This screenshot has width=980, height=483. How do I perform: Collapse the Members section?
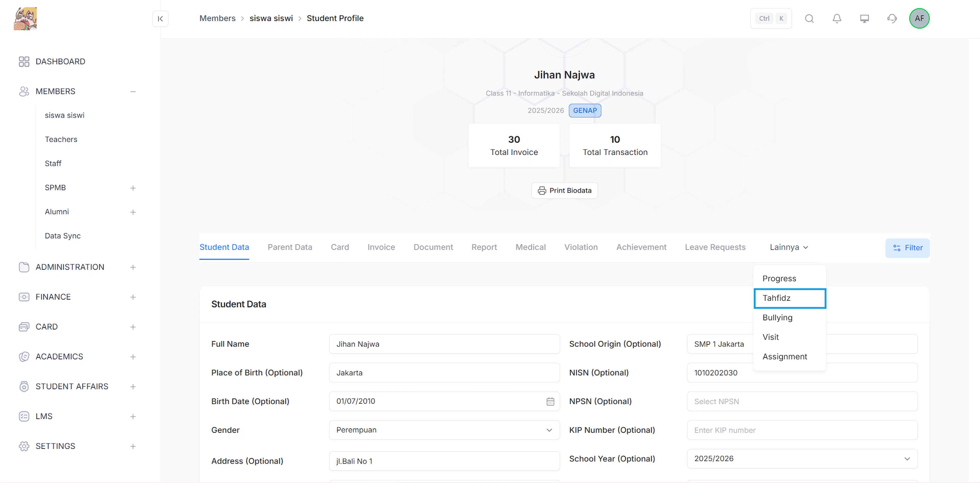click(x=133, y=91)
